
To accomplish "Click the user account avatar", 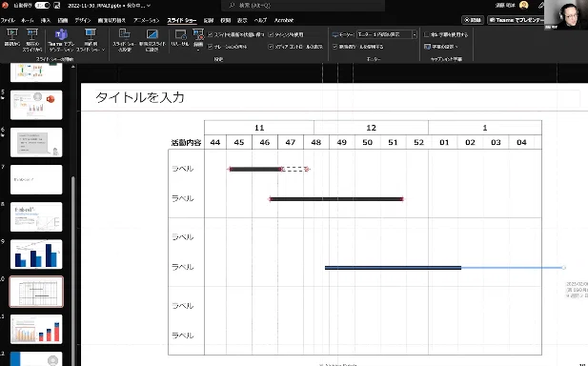I will click(523, 6).
